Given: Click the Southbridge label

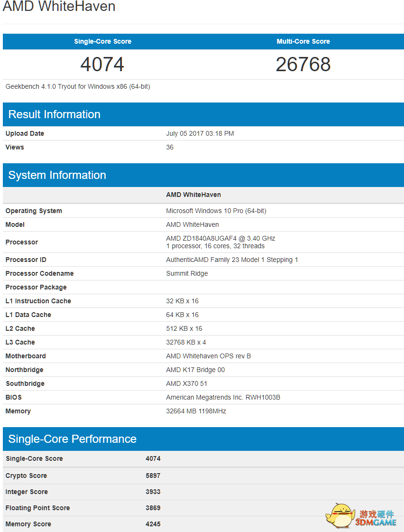Looking at the screenshot, I should 25,384.
